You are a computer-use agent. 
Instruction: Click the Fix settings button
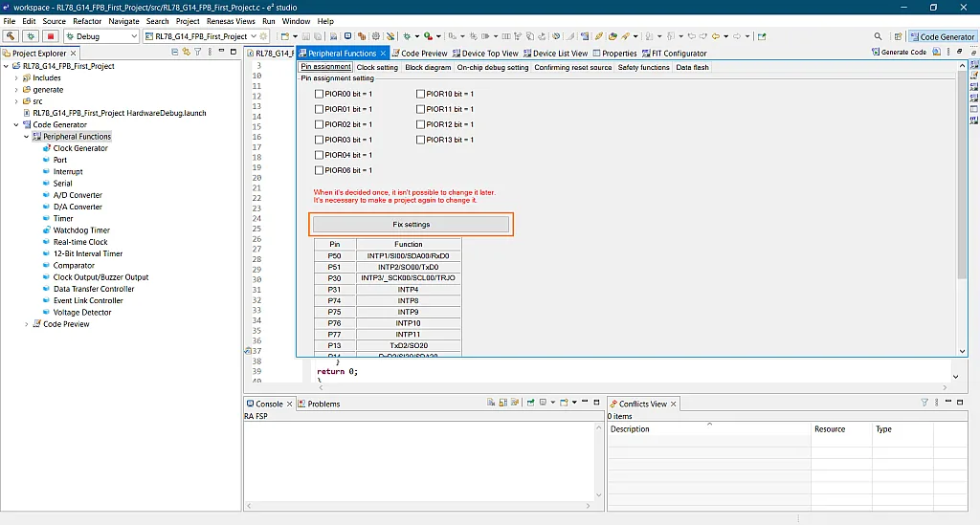pos(412,225)
